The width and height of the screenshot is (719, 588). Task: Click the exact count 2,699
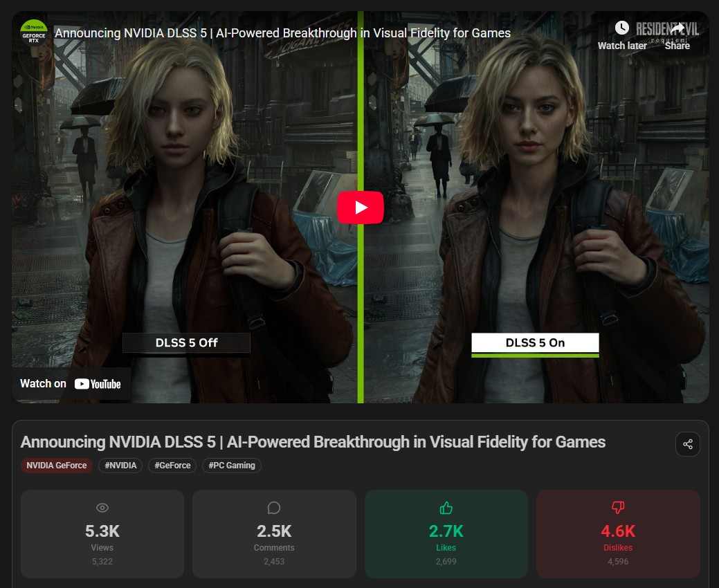pyautogui.click(x=446, y=562)
